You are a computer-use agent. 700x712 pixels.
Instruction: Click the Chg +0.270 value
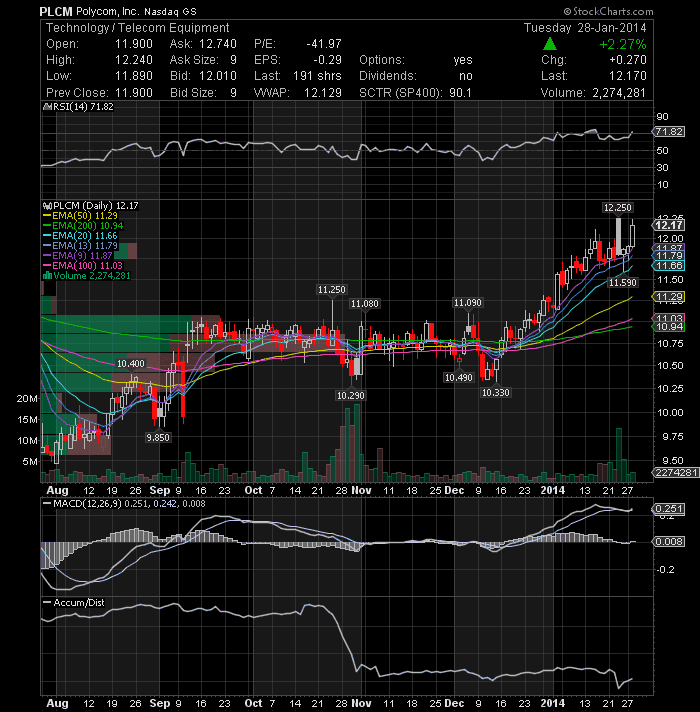pyautogui.click(x=628, y=60)
